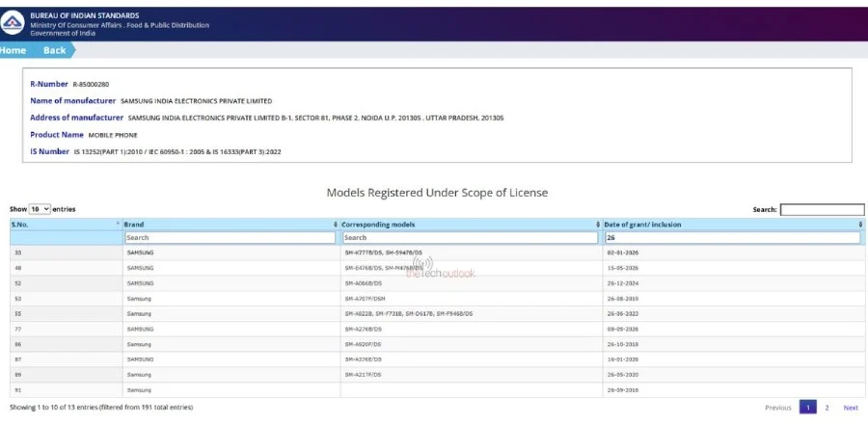Sort by Brand column sort icon
Screen dimensions: 868x424
(336, 225)
